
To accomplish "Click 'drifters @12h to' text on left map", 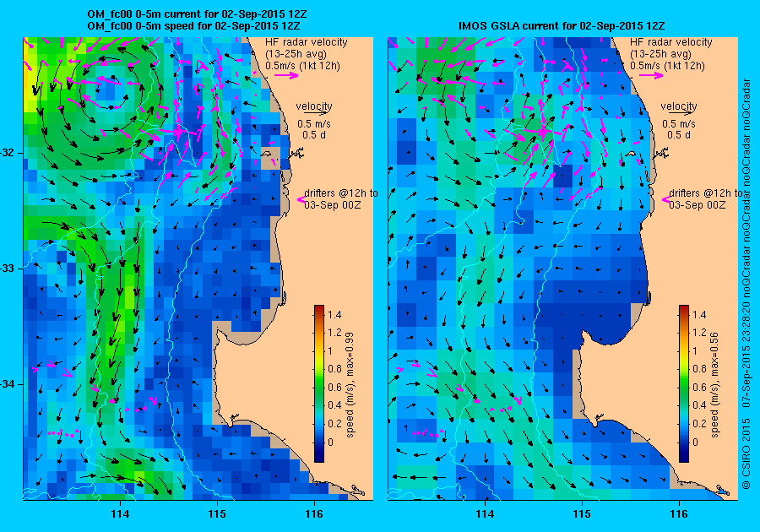I will [x=341, y=193].
